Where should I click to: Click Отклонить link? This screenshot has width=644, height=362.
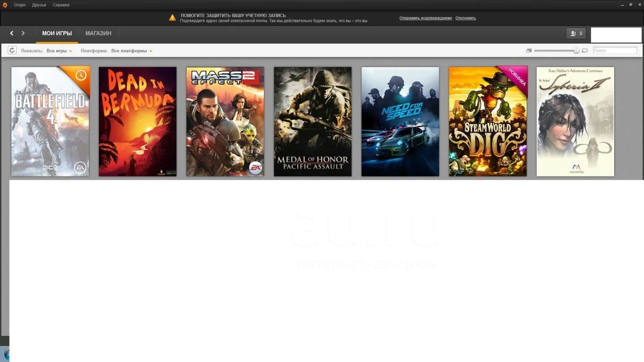point(466,18)
